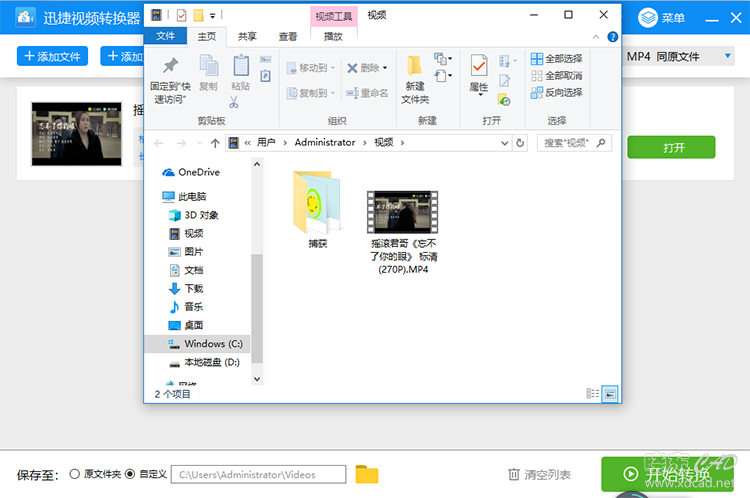The height and width of the screenshot is (498, 750).
Task: Open the New item dropdown in ribbon
Action: 443,59
